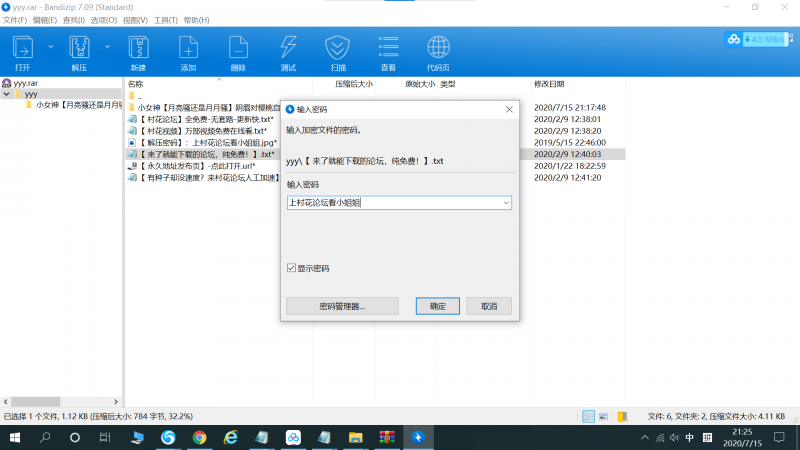The image size is (800, 450).
Task: Close the Enter password dialog
Action: click(509, 109)
